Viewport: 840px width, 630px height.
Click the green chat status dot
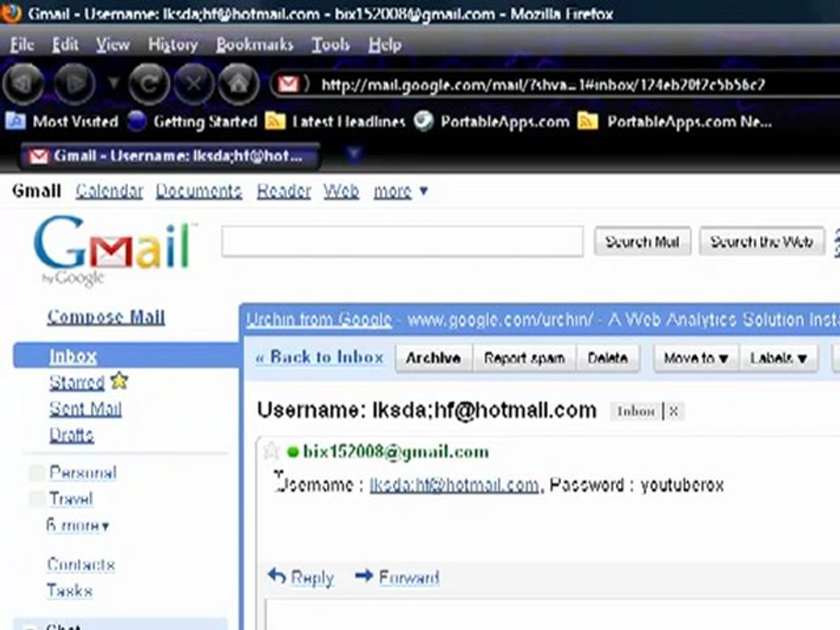click(x=292, y=452)
